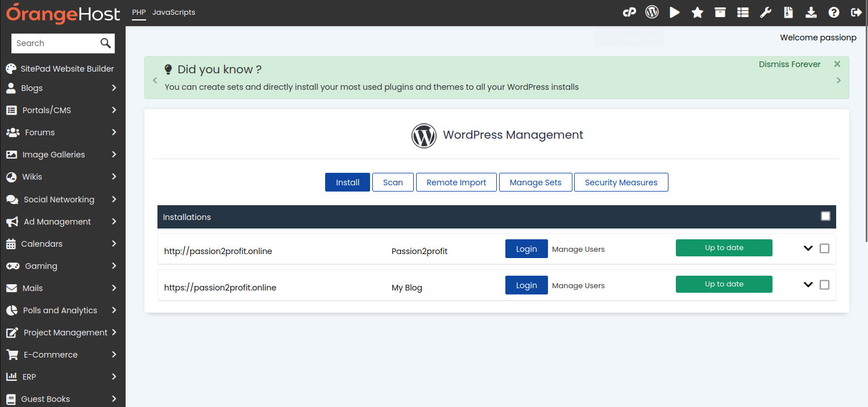Open Remote Import
Screen dimensions: 868x407
[456, 182]
